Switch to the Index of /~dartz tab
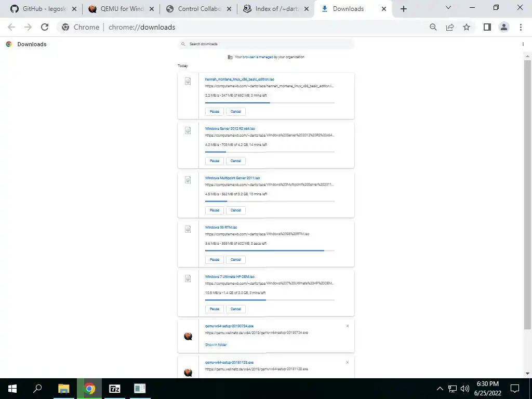Screen dimensions: 532x399 [x=276, y=9]
